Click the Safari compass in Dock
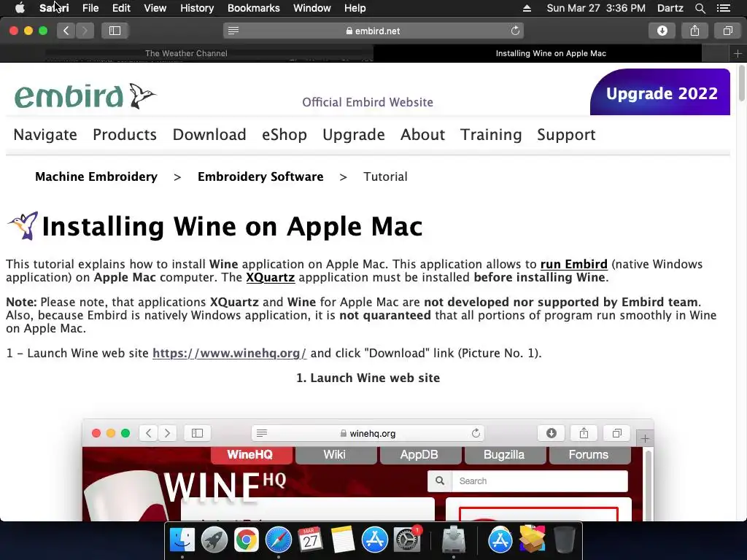The image size is (747, 560). click(x=278, y=540)
